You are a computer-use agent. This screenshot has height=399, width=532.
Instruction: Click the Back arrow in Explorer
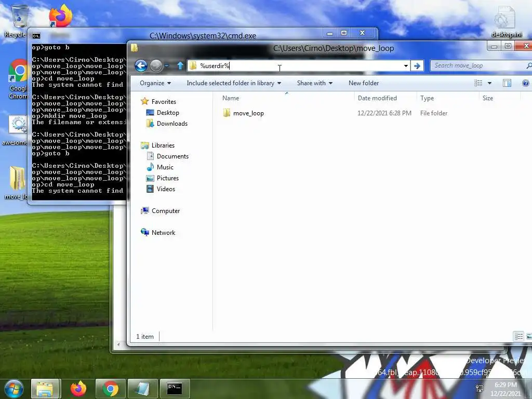coord(141,65)
